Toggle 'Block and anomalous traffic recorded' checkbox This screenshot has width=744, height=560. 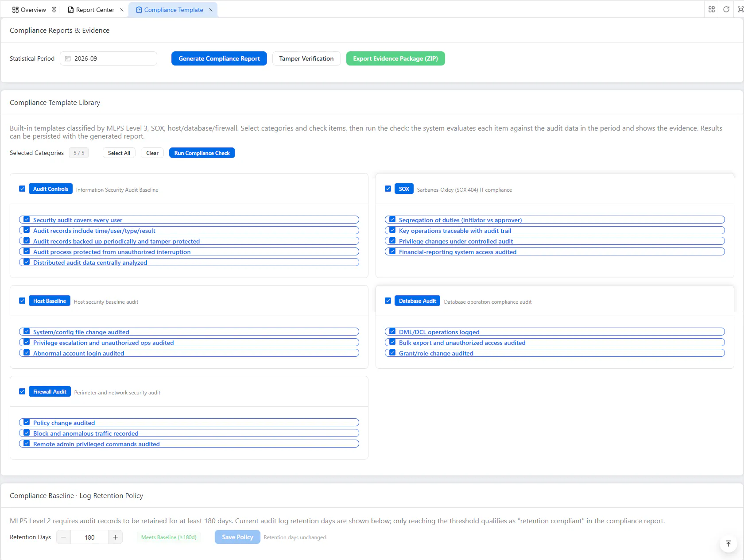[x=27, y=433]
